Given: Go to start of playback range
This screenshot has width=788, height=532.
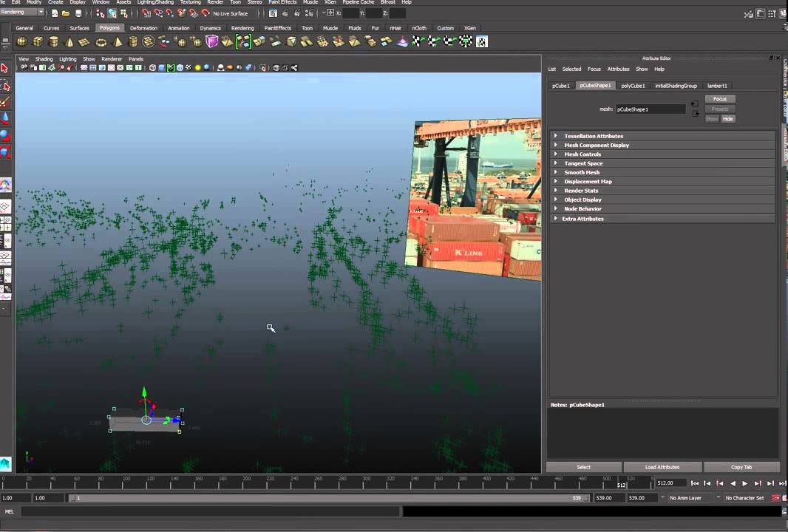Looking at the screenshot, I should pos(695,483).
